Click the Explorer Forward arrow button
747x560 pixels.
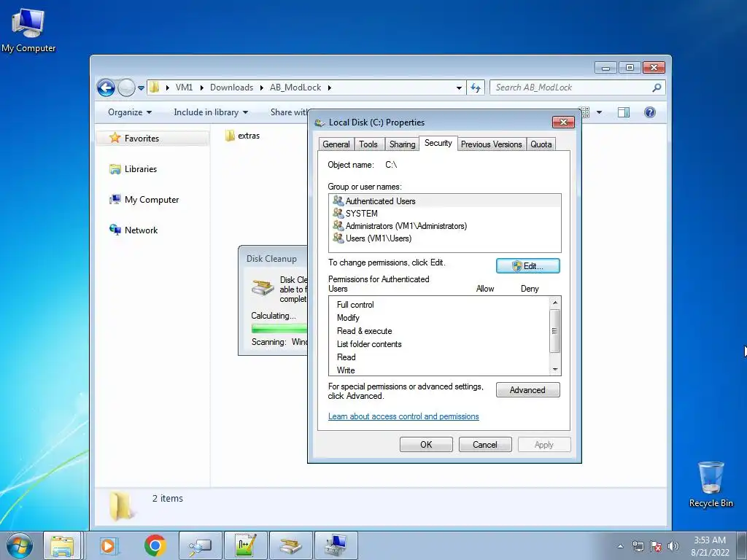click(126, 87)
